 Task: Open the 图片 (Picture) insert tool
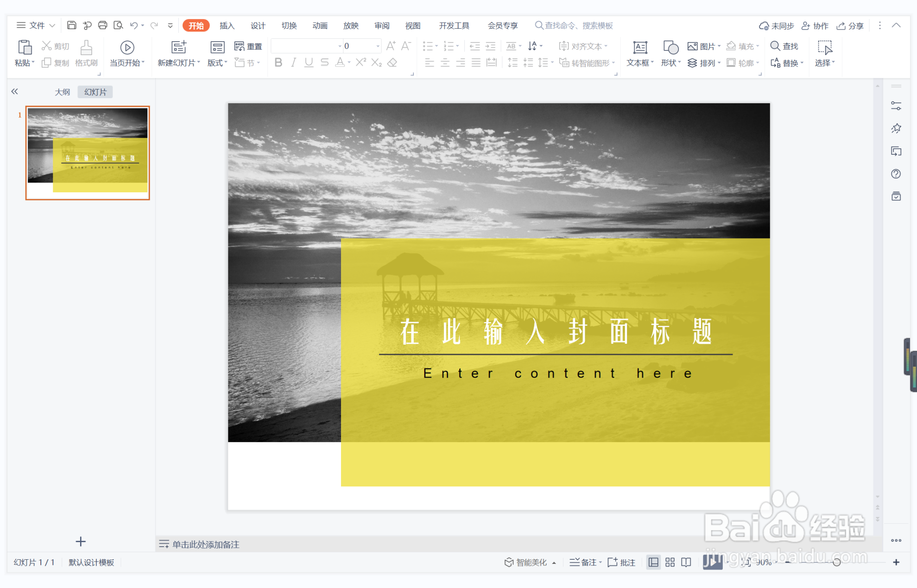(x=702, y=46)
